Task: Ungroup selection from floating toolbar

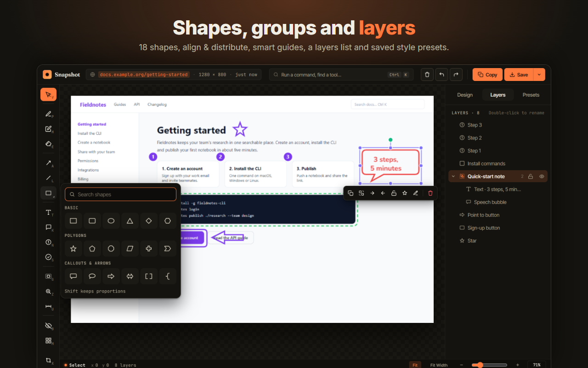Action: click(x=362, y=193)
